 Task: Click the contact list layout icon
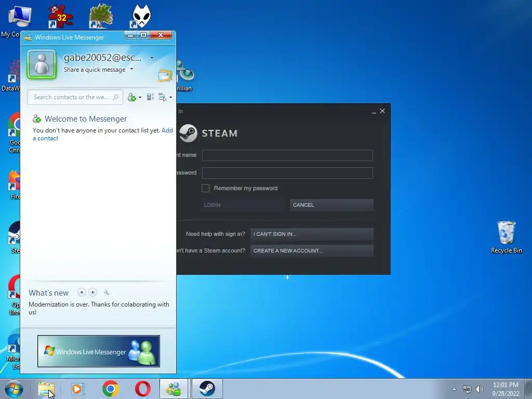coord(150,97)
